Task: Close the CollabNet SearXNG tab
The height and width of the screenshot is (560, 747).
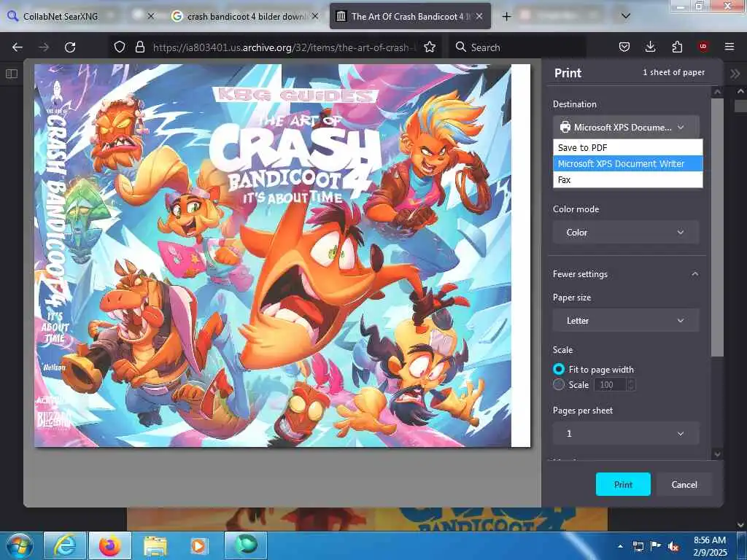Action: (x=150, y=16)
